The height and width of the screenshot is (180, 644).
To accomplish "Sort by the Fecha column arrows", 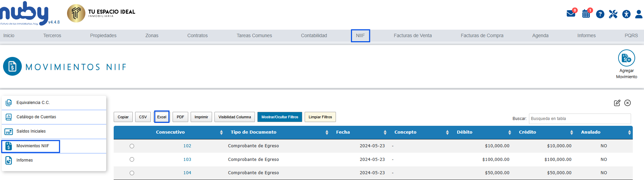I will [x=385, y=132].
